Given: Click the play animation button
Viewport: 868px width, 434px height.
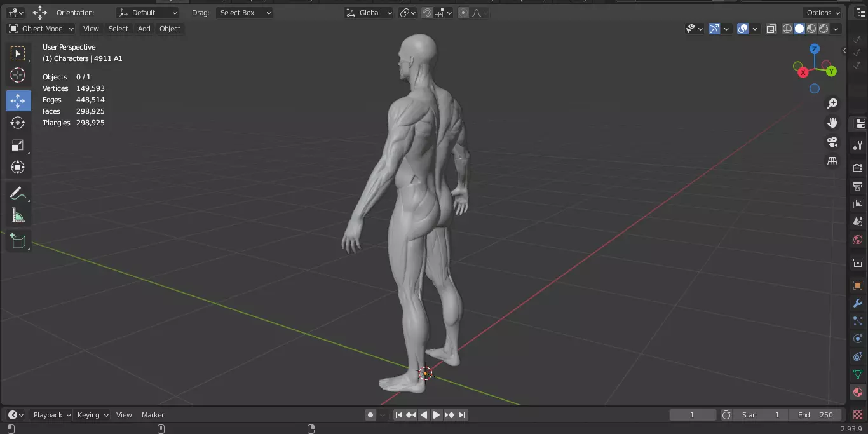Looking at the screenshot, I should click(437, 415).
